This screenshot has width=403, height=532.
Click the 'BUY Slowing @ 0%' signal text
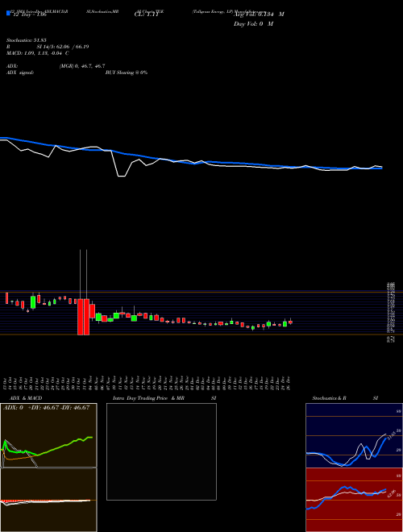pyautogui.click(x=127, y=73)
